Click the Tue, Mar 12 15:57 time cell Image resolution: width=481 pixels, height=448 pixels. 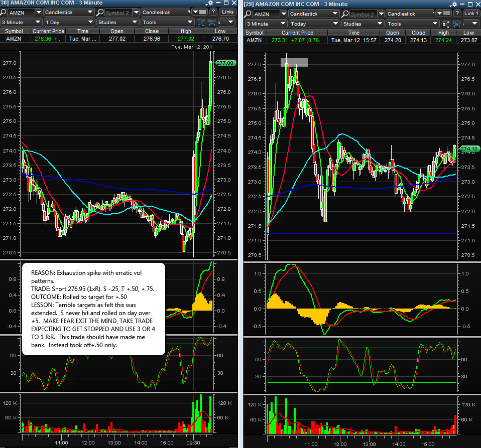tap(353, 40)
